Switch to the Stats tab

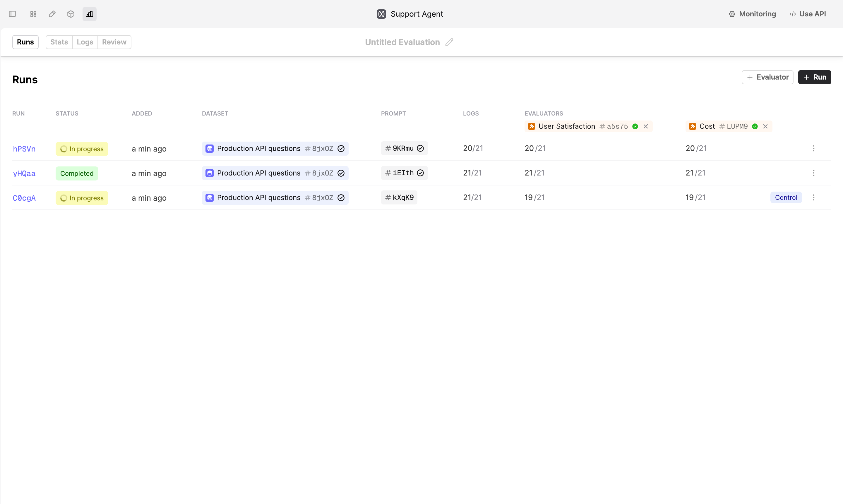[59, 42]
